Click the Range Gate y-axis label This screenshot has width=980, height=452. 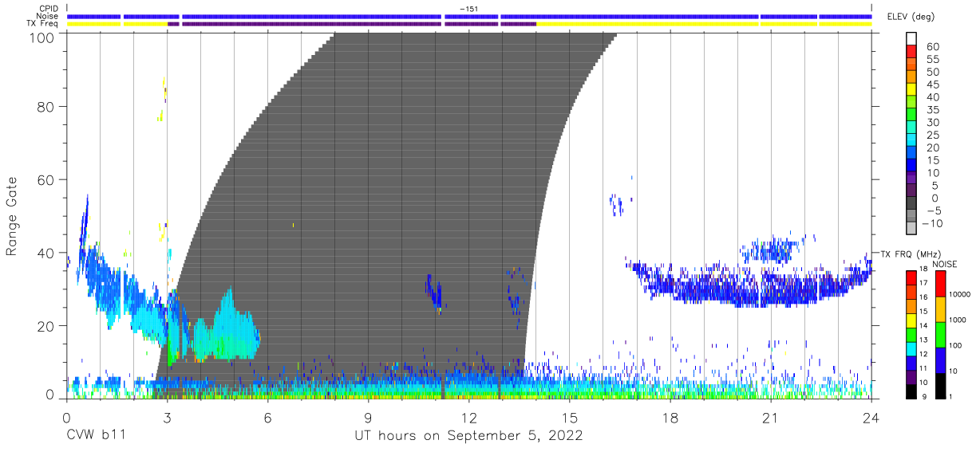(13, 215)
